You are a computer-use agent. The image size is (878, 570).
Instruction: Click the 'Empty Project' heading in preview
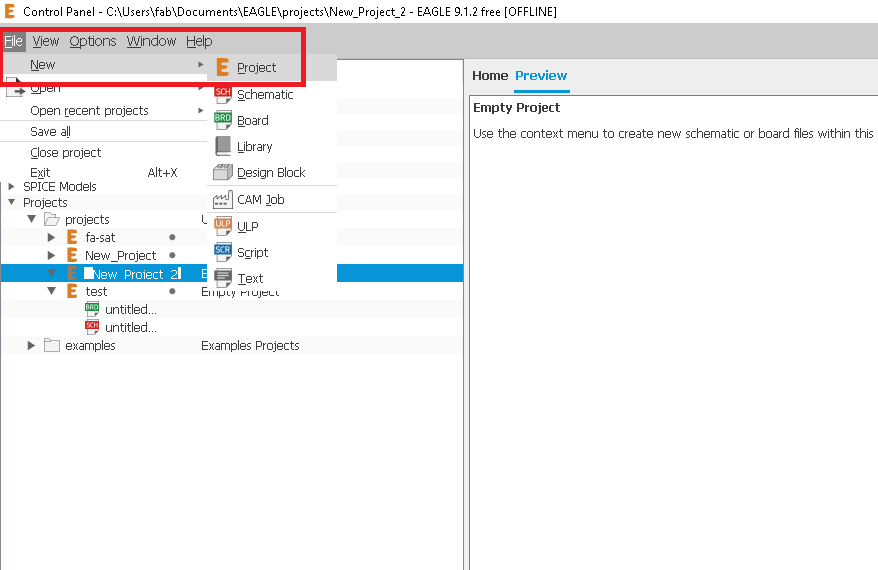click(516, 108)
